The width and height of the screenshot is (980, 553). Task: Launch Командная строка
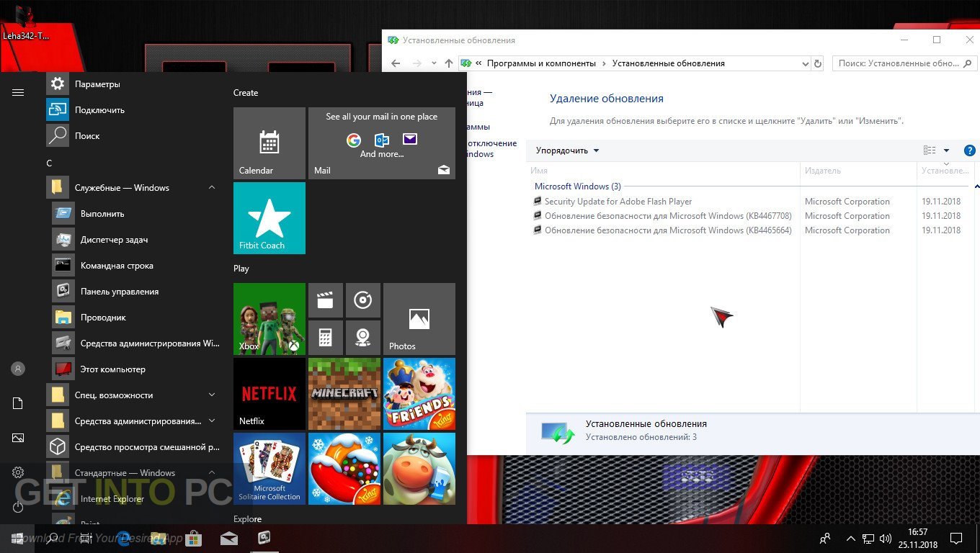click(x=136, y=266)
